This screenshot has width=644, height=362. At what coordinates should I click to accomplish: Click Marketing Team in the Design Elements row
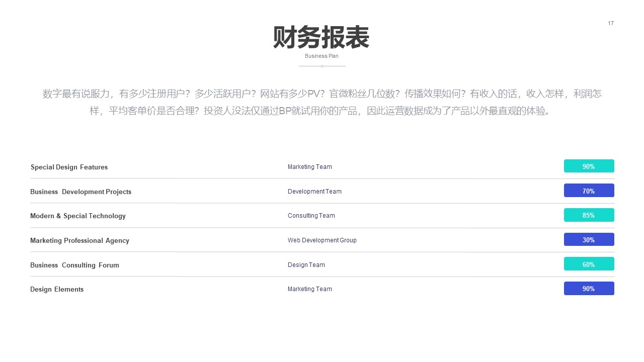(310, 289)
